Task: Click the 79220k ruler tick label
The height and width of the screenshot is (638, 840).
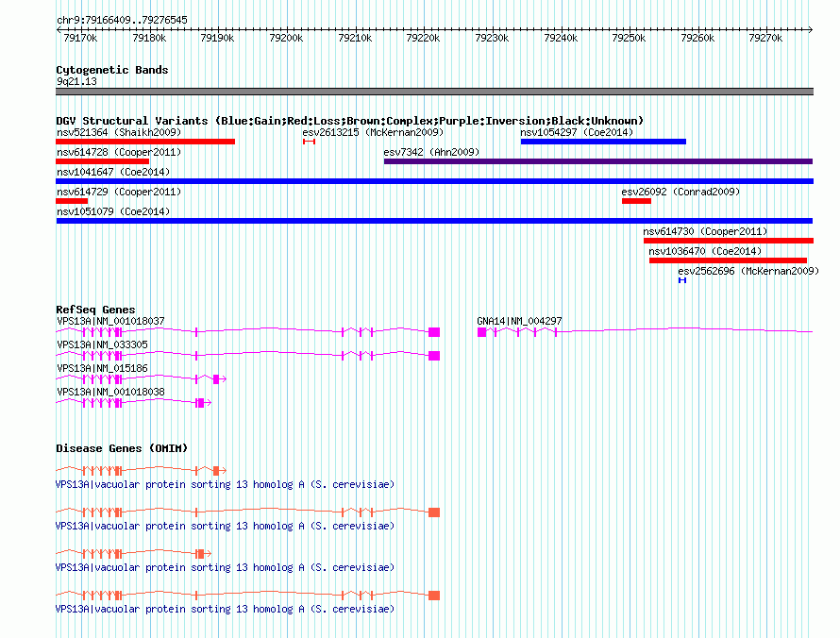Action: 423,38
